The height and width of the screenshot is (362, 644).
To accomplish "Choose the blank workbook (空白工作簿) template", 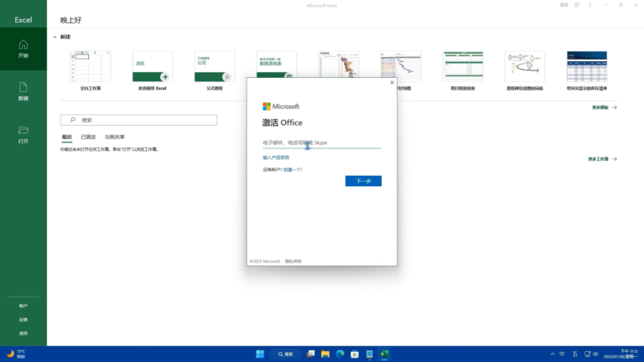I will (91, 70).
